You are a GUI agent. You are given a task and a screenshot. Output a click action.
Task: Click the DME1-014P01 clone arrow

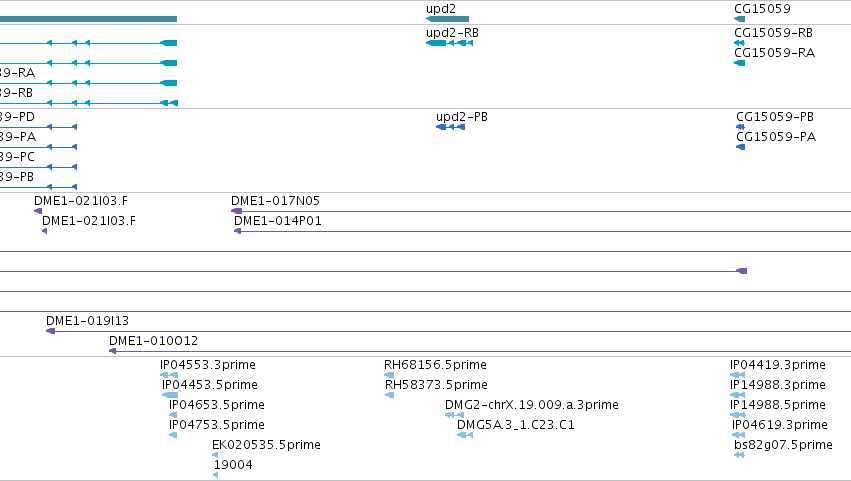click(542, 231)
